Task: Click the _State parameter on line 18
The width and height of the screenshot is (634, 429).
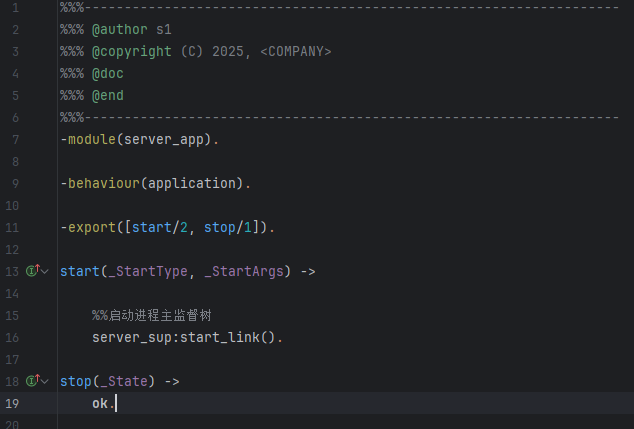Action: click(x=124, y=381)
